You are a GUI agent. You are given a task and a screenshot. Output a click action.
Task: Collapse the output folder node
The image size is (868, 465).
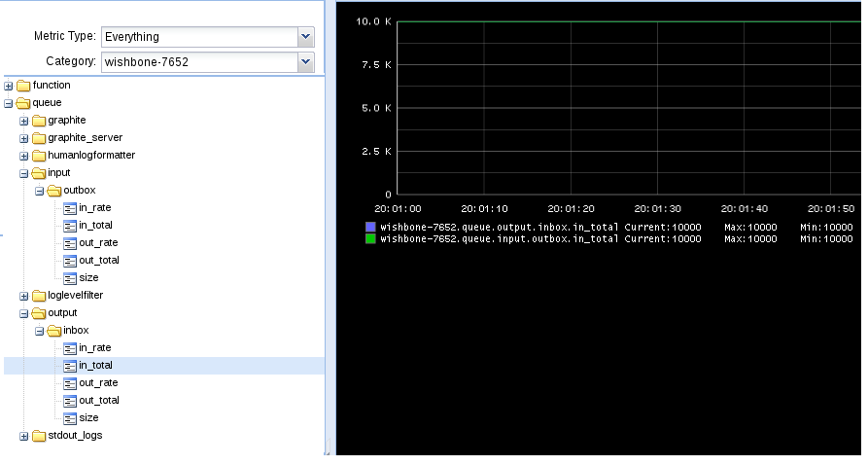tap(23, 313)
